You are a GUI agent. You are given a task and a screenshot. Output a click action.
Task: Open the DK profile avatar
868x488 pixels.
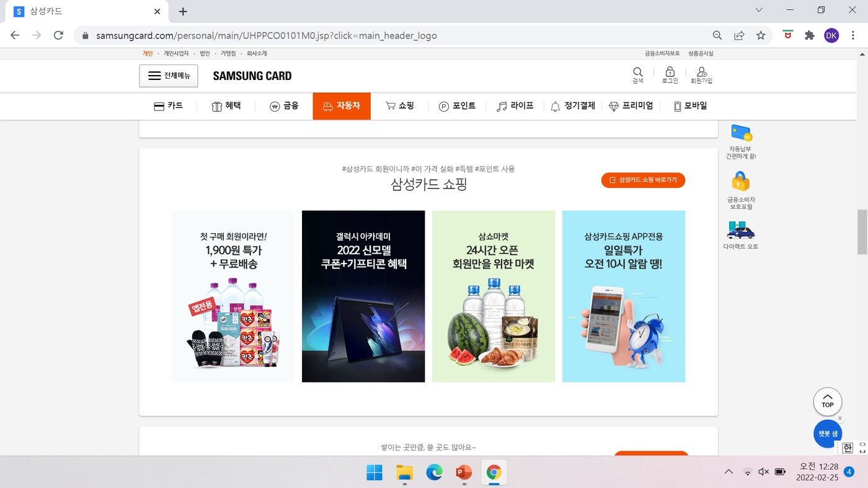click(x=831, y=35)
